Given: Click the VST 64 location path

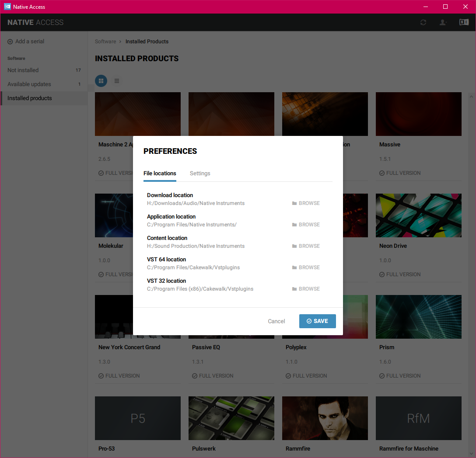Looking at the screenshot, I should [193, 267].
